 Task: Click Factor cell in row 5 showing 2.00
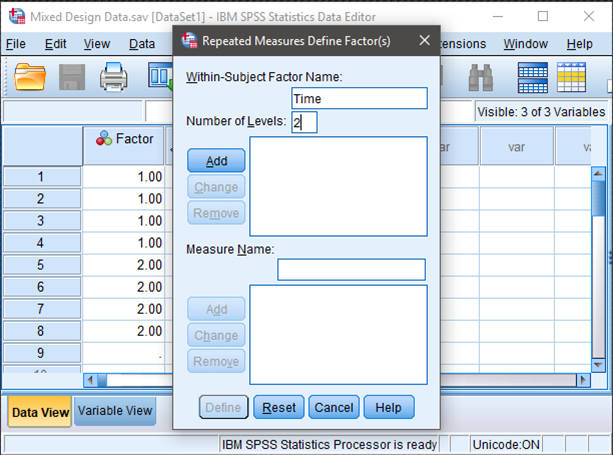[x=124, y=265]
